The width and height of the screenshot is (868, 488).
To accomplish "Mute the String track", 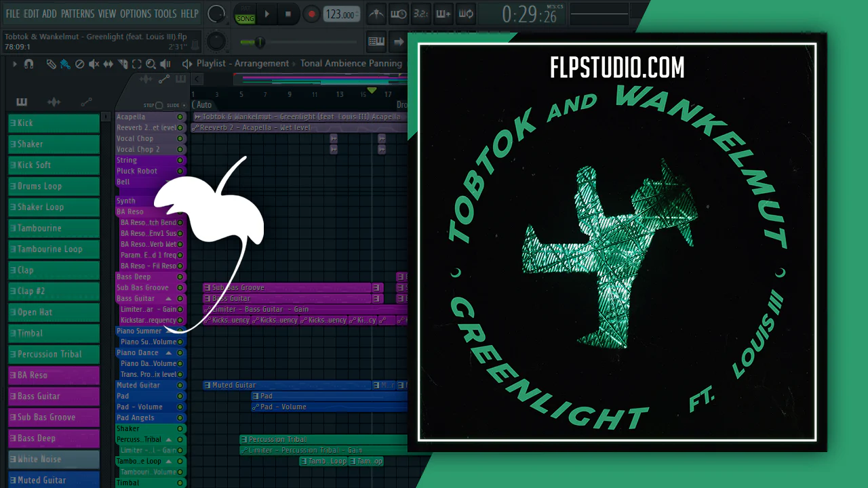I will tap(180, 160).
